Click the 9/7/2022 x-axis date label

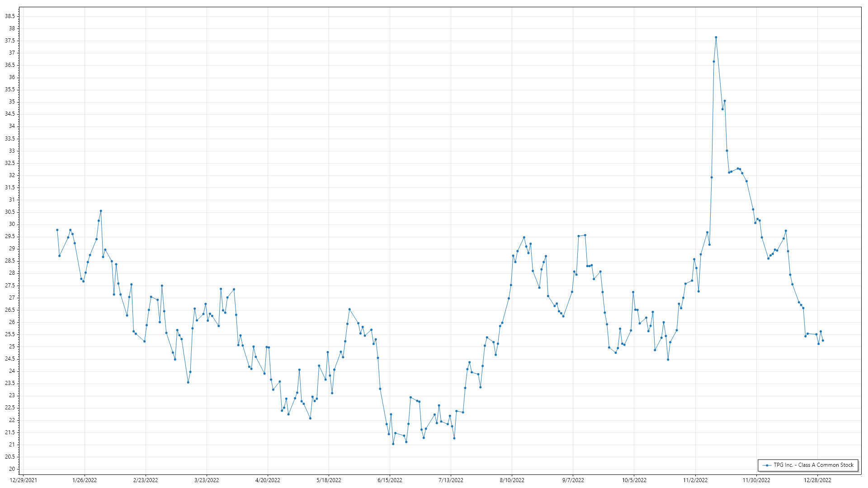pos(573,480)
